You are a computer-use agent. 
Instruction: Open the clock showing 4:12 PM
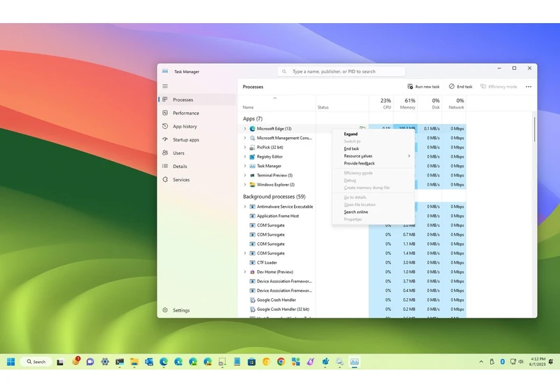pos(537,362)
